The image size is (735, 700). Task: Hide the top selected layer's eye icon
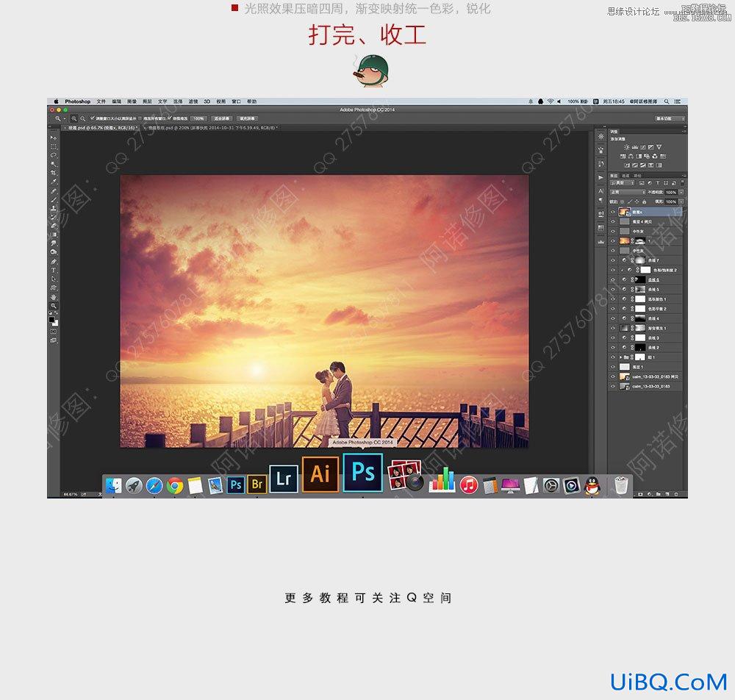[613, 212]
